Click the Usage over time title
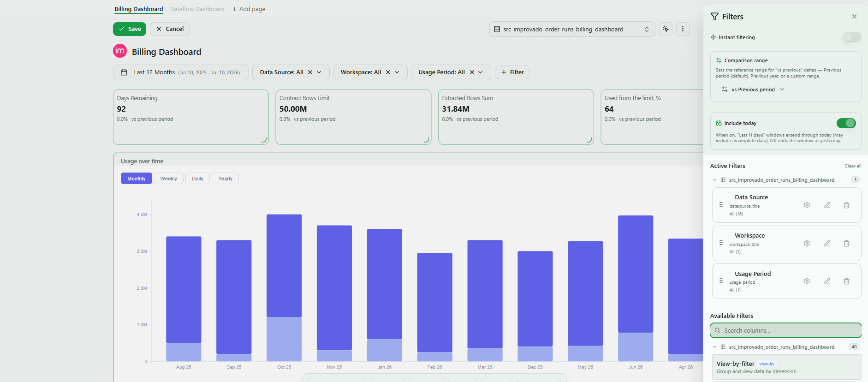 coord(142,161)
